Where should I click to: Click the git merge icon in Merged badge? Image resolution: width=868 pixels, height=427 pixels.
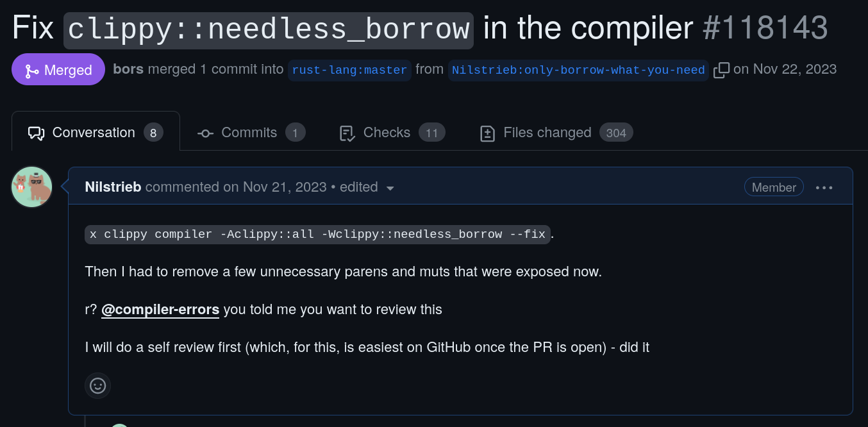point(31,71)
